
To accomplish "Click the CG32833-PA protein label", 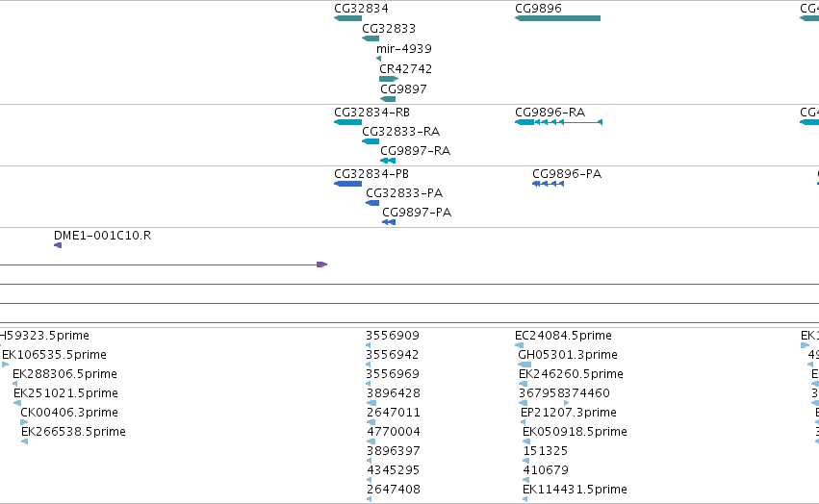I will (x=404, y=193).
